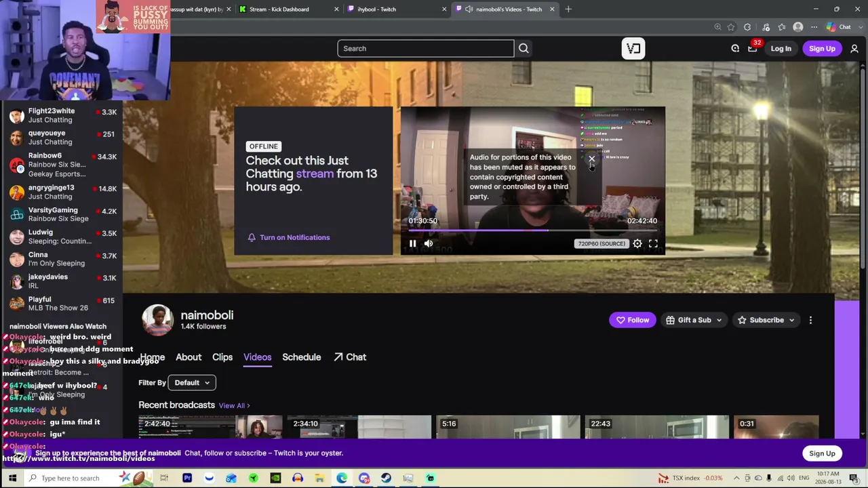868x488 pixels.
Task: Open File Explorer from the taskbar
Action: (319, 479)
